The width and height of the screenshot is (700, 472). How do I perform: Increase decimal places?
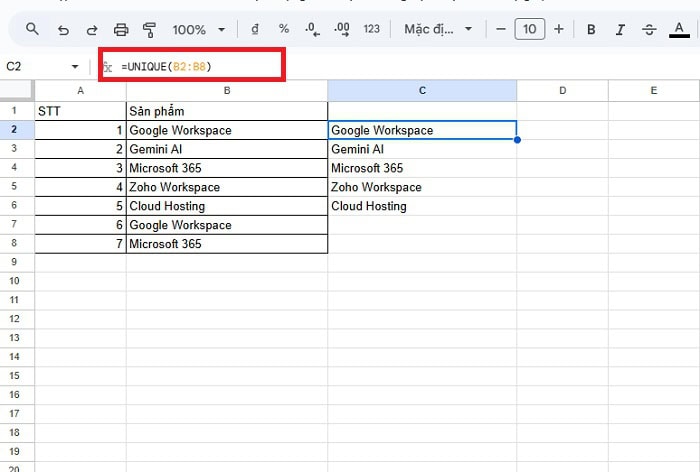(x=342, y=29)
